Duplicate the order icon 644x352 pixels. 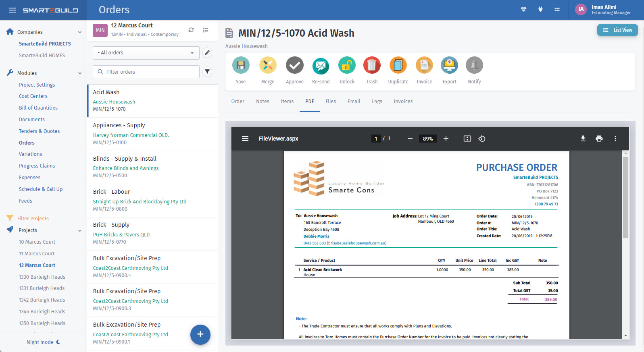[398, 65]
